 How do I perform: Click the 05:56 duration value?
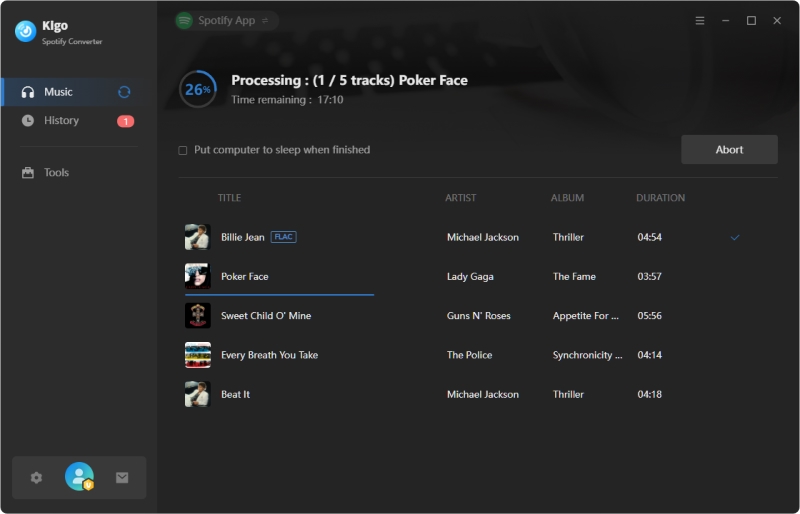649,315
